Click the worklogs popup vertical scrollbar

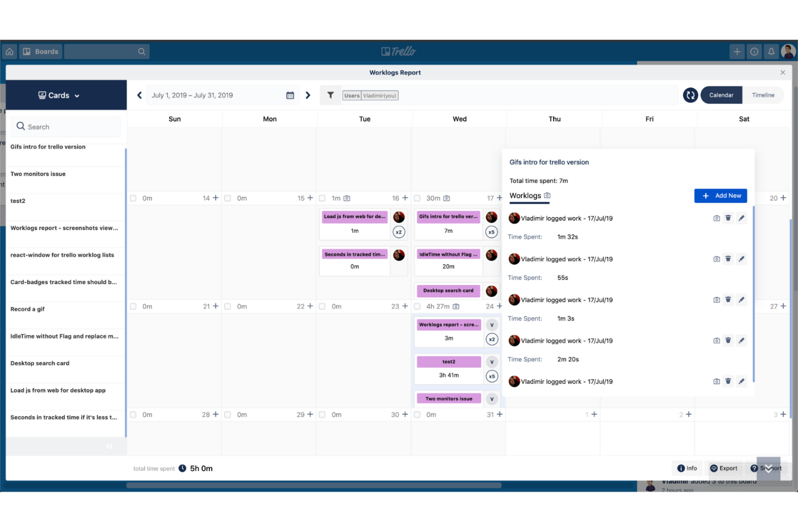(x=753, y=294)
